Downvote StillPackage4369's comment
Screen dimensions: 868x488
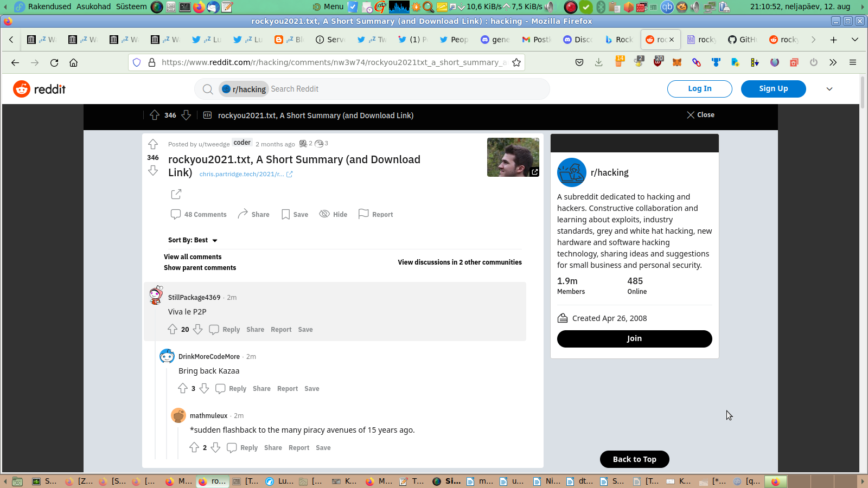coord(198,329)
